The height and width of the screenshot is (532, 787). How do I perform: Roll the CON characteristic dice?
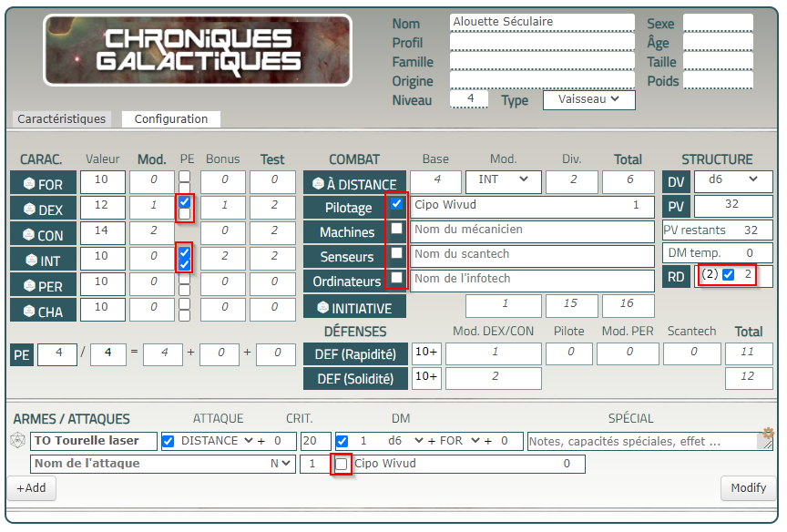pyautogui.click(x=42, y=235)
